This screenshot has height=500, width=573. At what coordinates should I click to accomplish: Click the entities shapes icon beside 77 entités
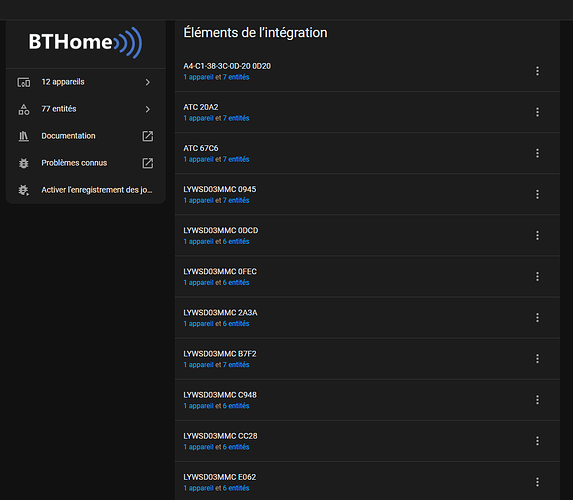(x=24, y=109)
